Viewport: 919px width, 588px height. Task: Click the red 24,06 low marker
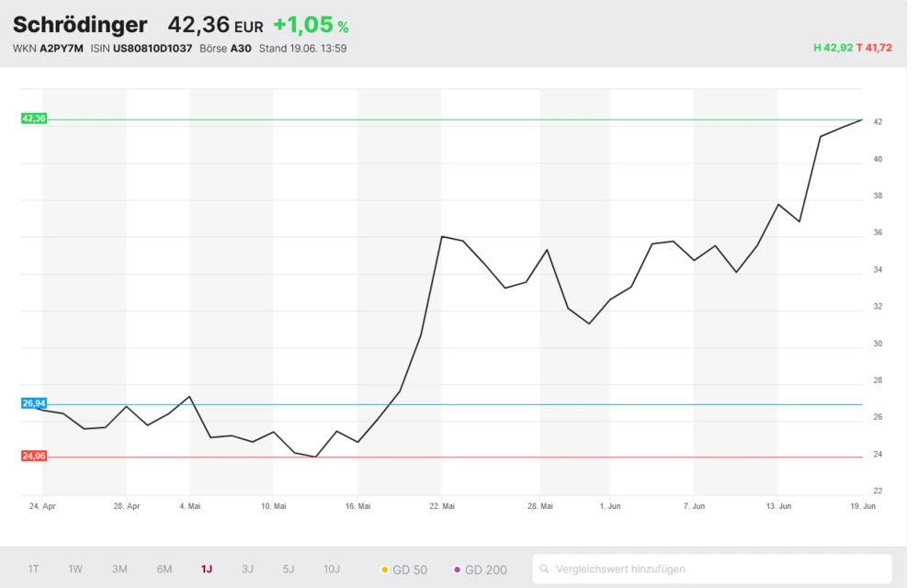[x=34, y=456]
